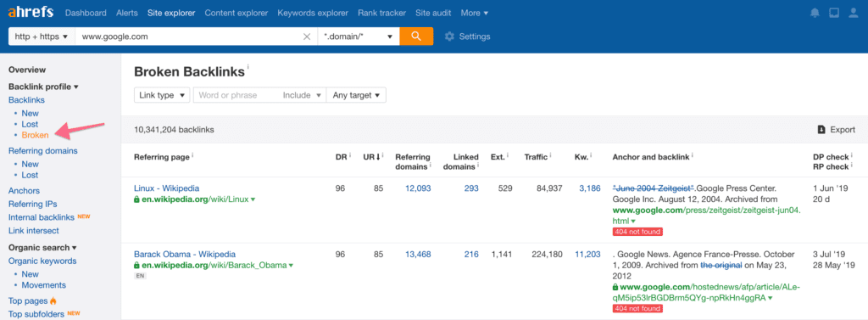Open the Settings gear icon
This screenshot has height=320, width=868.
click(449, 36)
